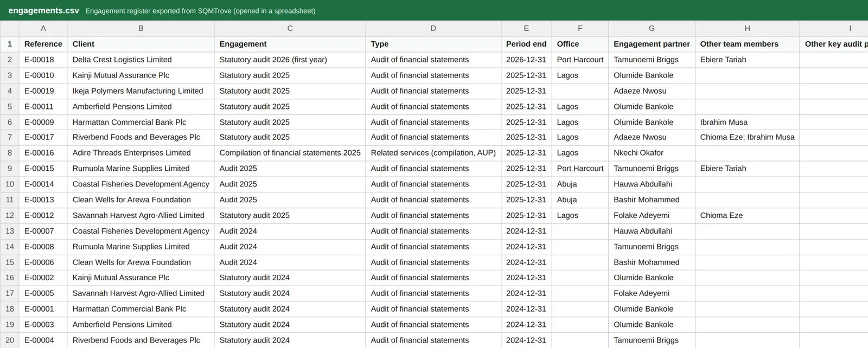Click Audit 2024 cell in row 14

(x=290, y=247)
